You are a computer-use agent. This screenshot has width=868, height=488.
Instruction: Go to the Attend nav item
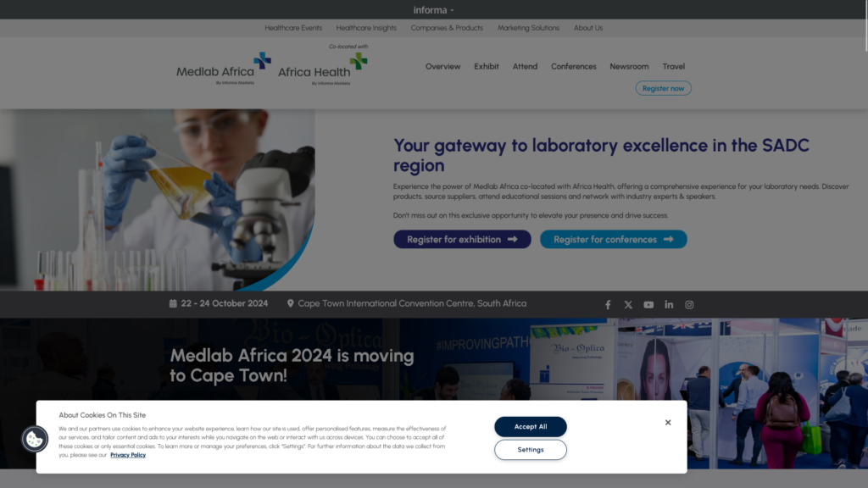[525, 66]
